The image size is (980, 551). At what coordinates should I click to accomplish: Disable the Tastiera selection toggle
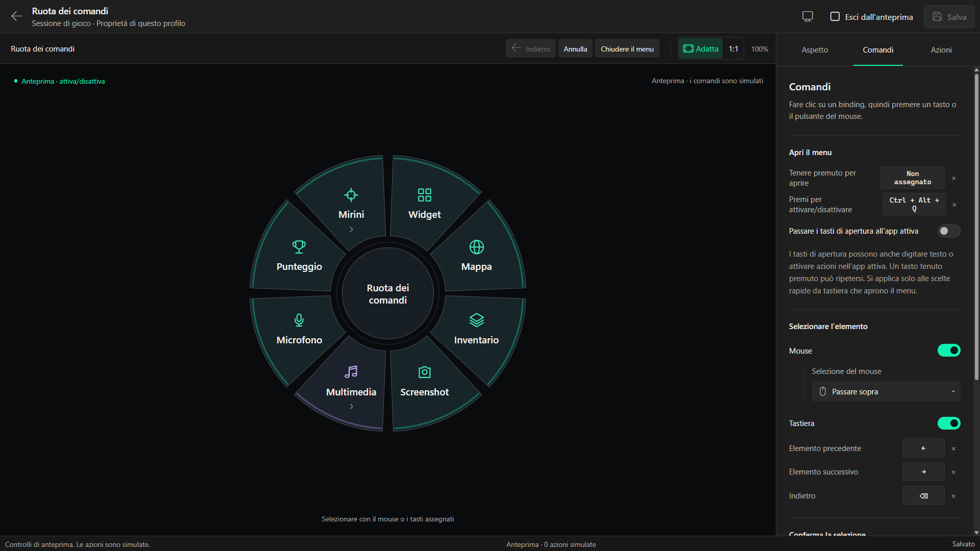pyautogui.click(x=949, y=423)
